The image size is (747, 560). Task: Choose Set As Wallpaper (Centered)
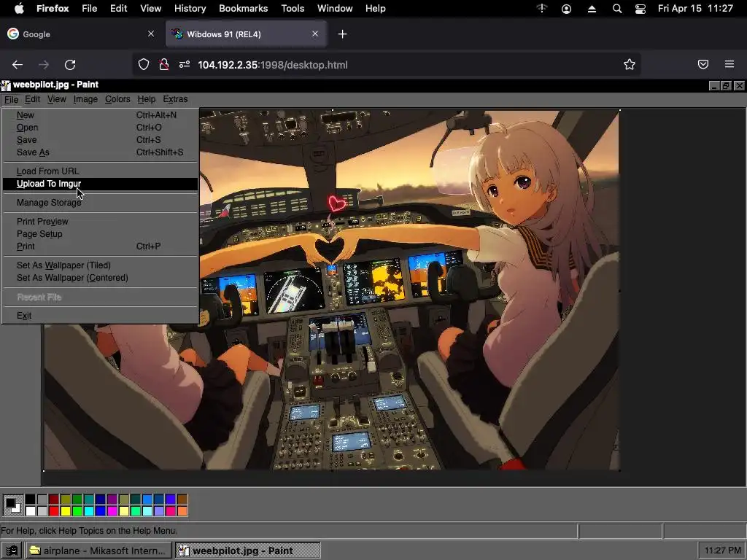pyautogui.click(x=100, y=278)
